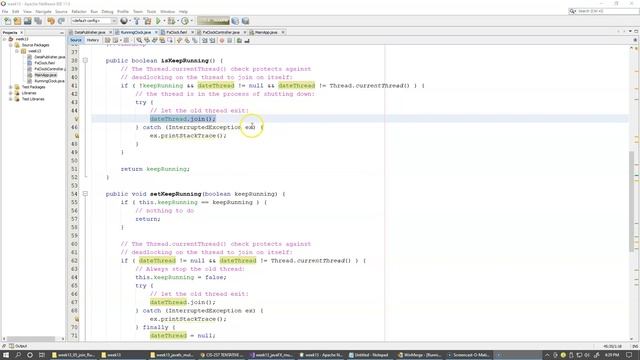Close the RunningClock.java editor tab
Screen dimensions: 640x360
click(x=156, y=32)
